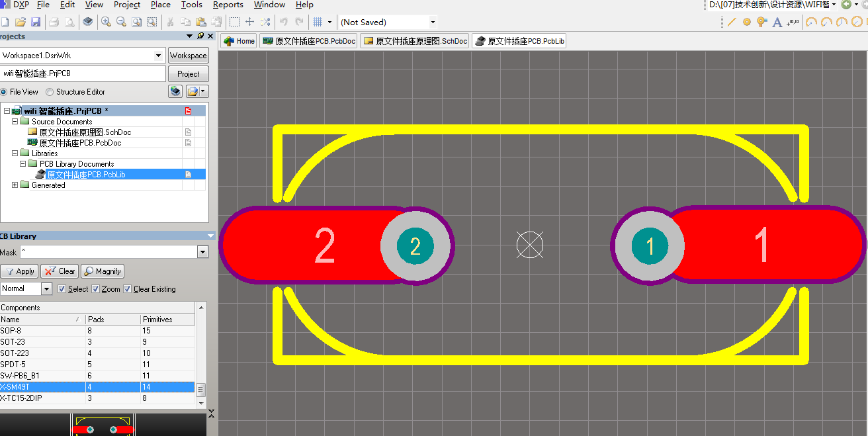Click the Open document folder icon
This screenshot has height=436, width=868.
[20, 22]
